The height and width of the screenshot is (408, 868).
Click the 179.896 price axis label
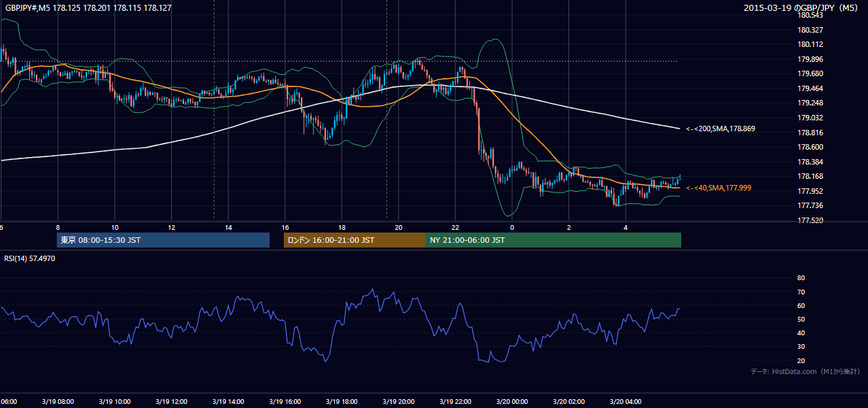tap(811, 59)
